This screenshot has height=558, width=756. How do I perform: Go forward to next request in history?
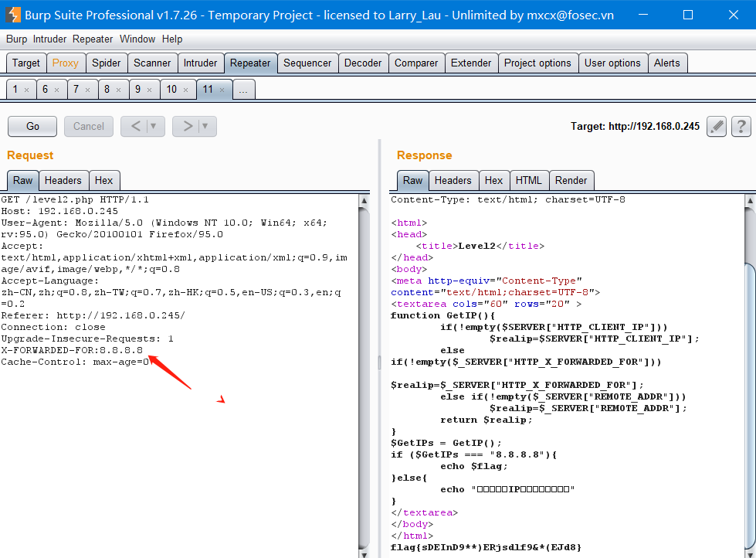point(188,127)
